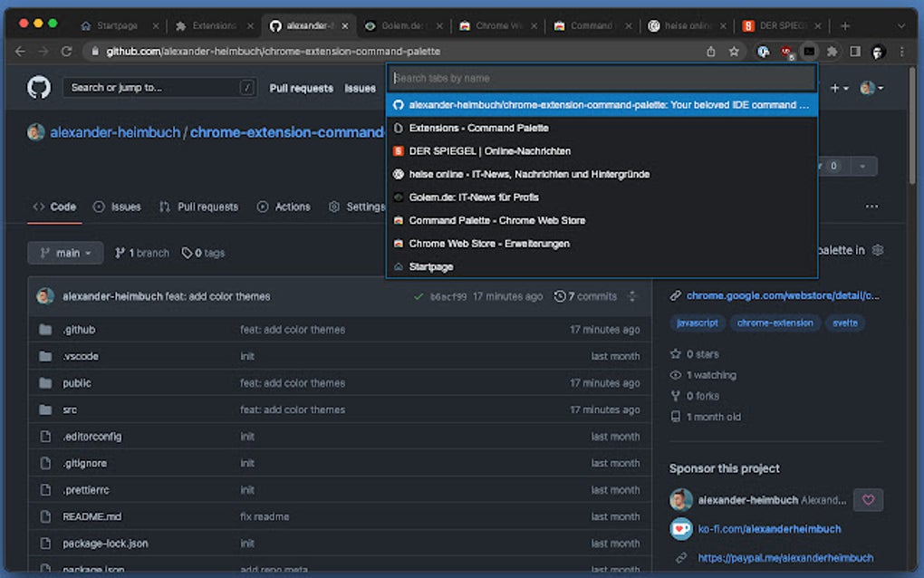Expand the account menu arrow beside the avatar

pyautogui.click(x=881, y=88)
